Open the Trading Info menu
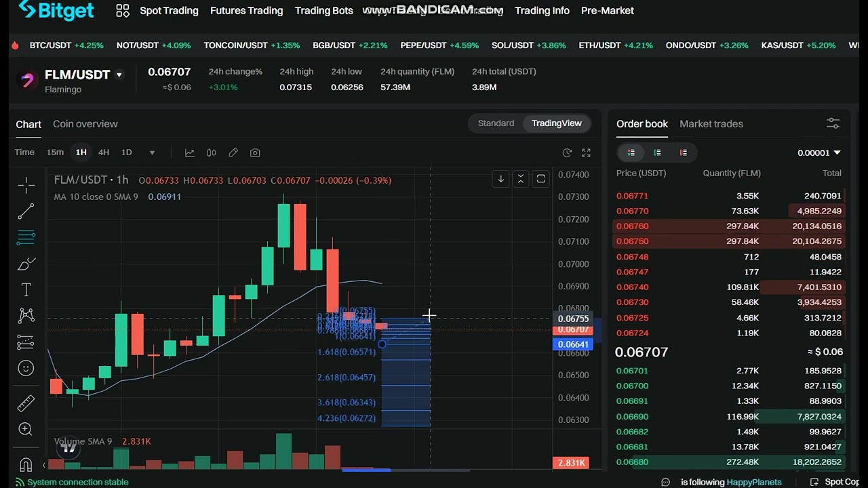868x488 pixels. pyautogui.click(x=542, y=11)
